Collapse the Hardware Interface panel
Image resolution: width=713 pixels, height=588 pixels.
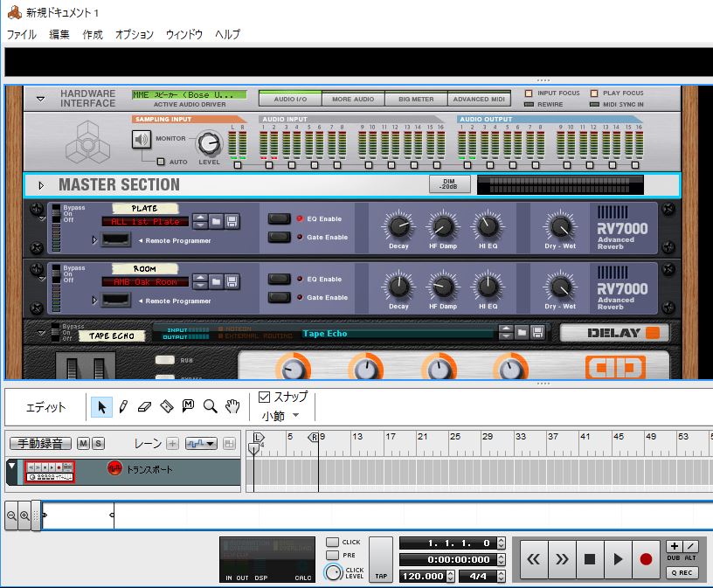click(x=40, y=99)
